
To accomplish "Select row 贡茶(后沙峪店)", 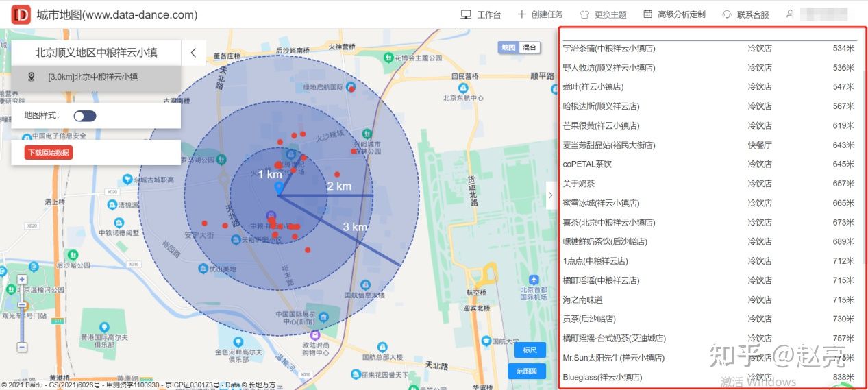I will (709, 319).
